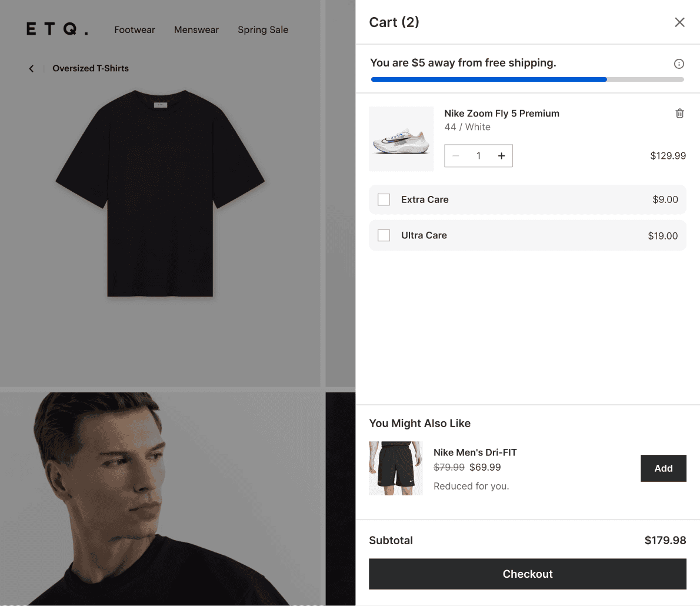700x606 pixels.
Task: Close the cart panel with the X icon
Action: [x=679, y=22]
